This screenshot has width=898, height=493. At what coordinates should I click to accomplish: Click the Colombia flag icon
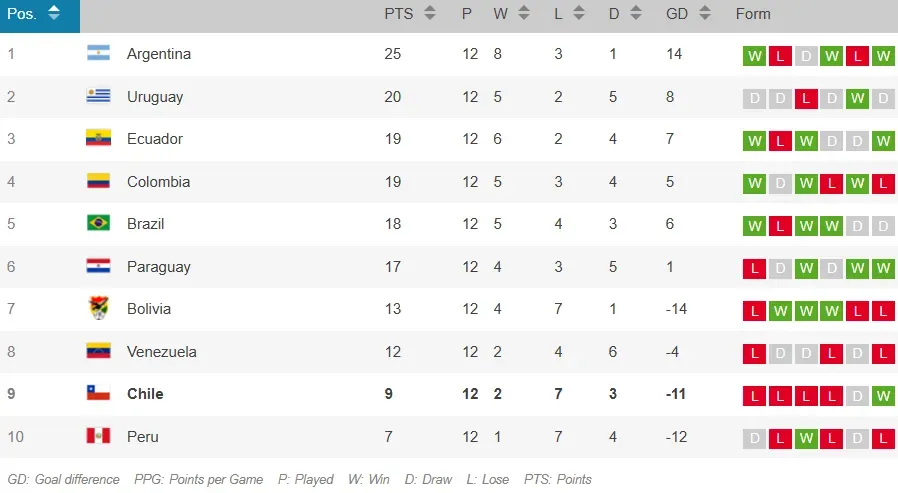[98, 182]
